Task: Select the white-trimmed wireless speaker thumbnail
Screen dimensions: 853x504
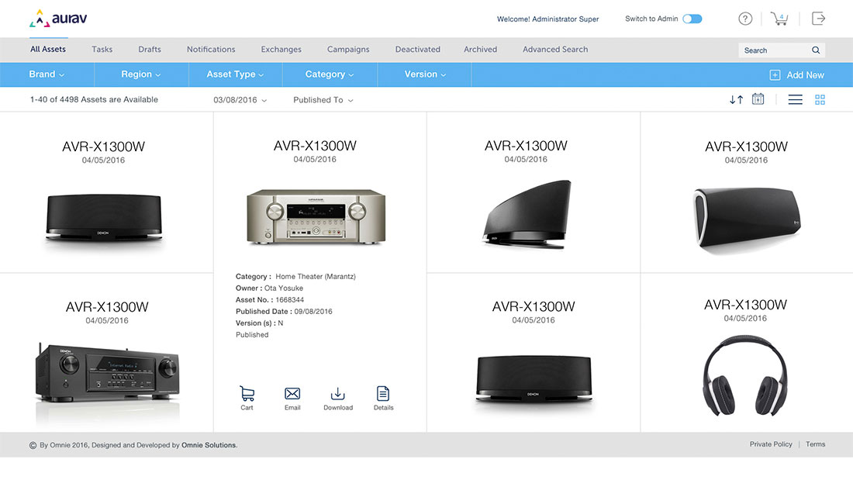Action: pyautogui.click(x=746, y=219)
